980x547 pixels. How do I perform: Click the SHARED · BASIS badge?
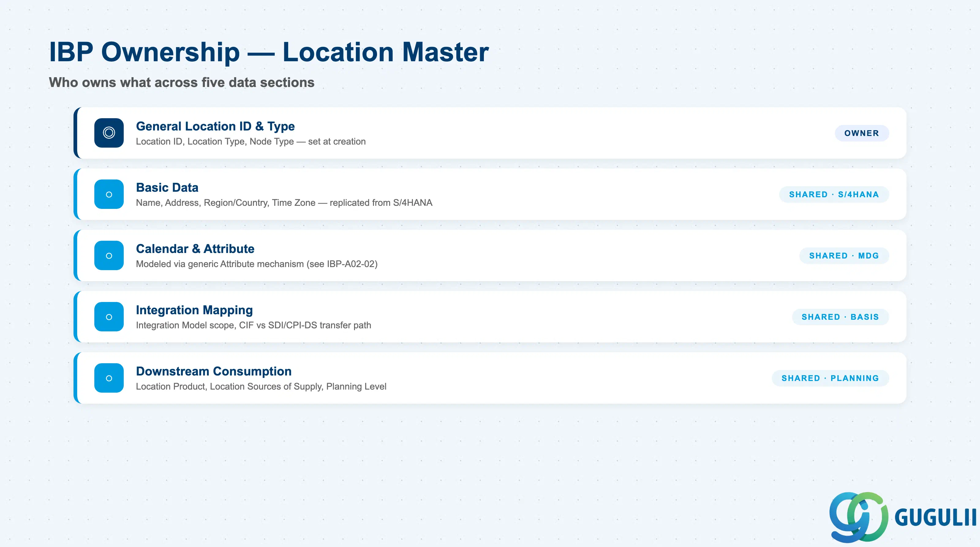tap(840, 317)
